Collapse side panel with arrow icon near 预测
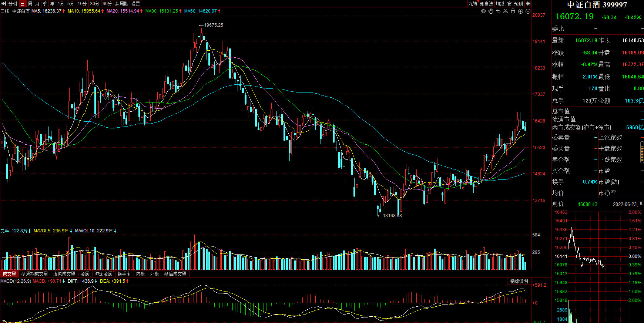The image size is (644, 323). (x=528, y=4)
